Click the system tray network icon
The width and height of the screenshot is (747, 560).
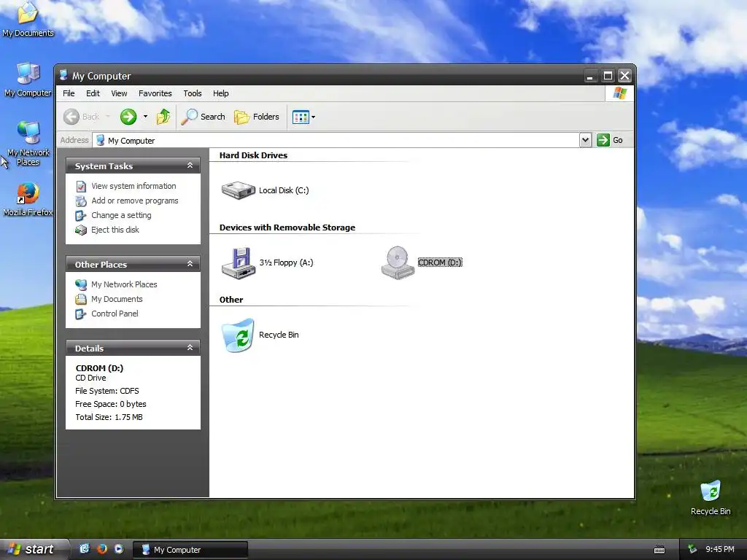692,550
